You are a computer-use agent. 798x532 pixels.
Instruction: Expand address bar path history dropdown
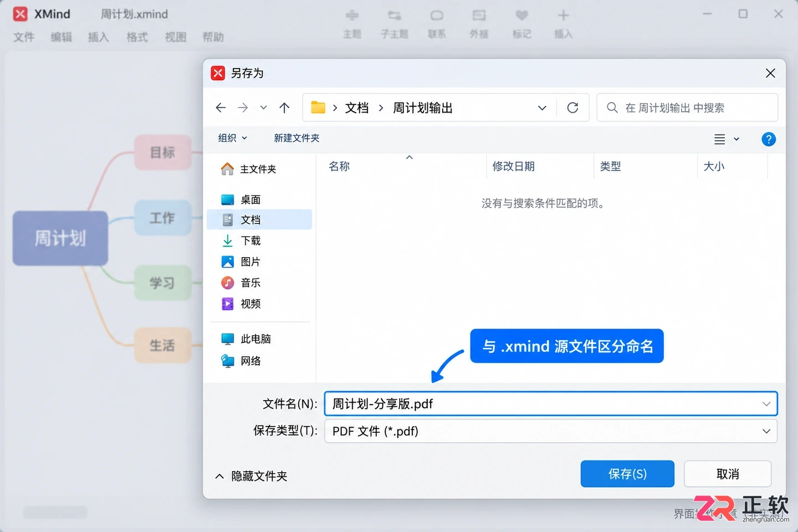point(542,108)
